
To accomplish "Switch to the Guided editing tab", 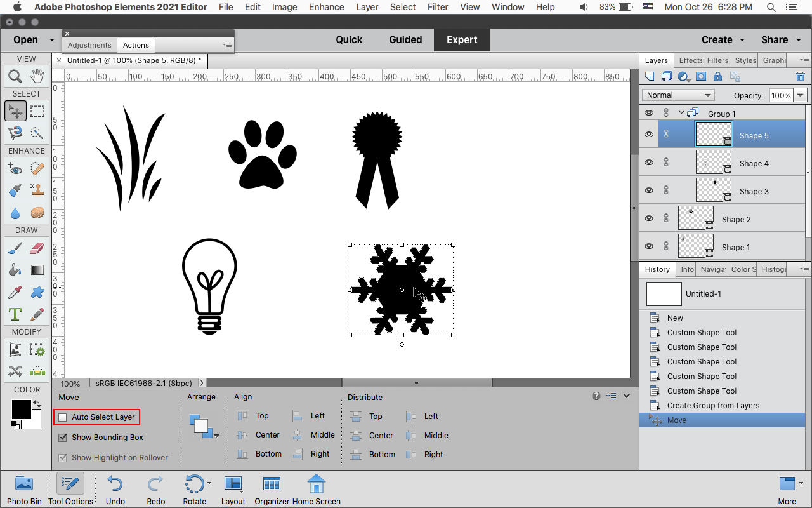I will coord(405,39).
